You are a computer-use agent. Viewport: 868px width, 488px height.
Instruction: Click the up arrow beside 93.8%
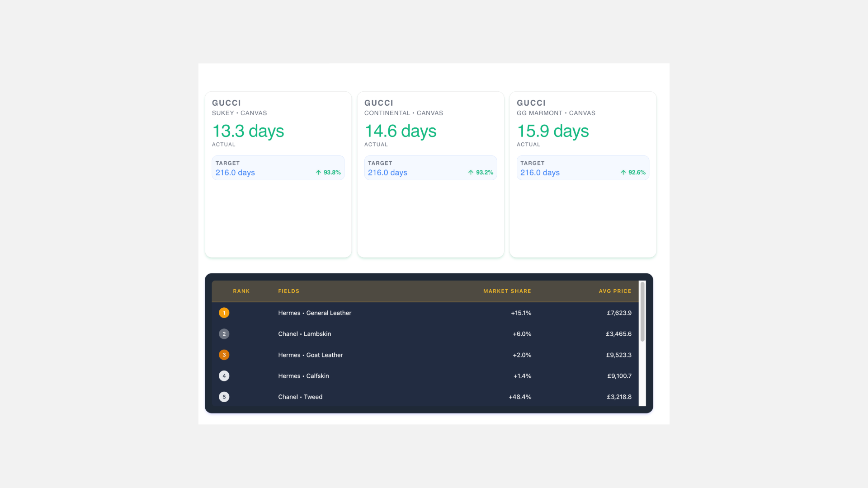318,173
